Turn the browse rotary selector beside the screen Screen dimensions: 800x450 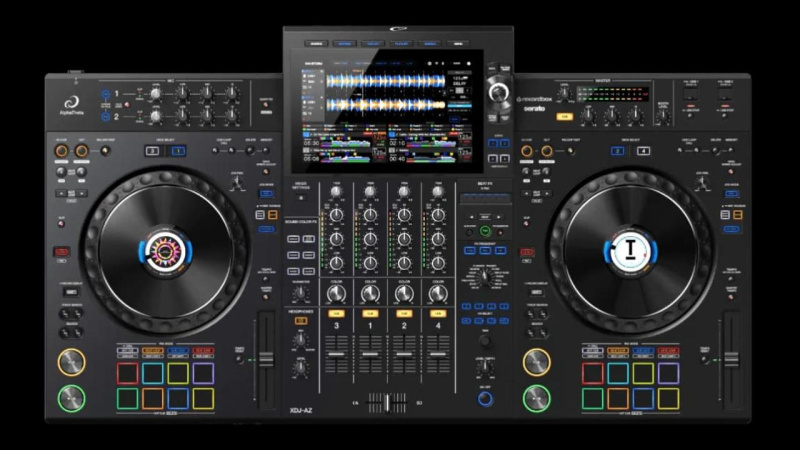click(498, 92)
